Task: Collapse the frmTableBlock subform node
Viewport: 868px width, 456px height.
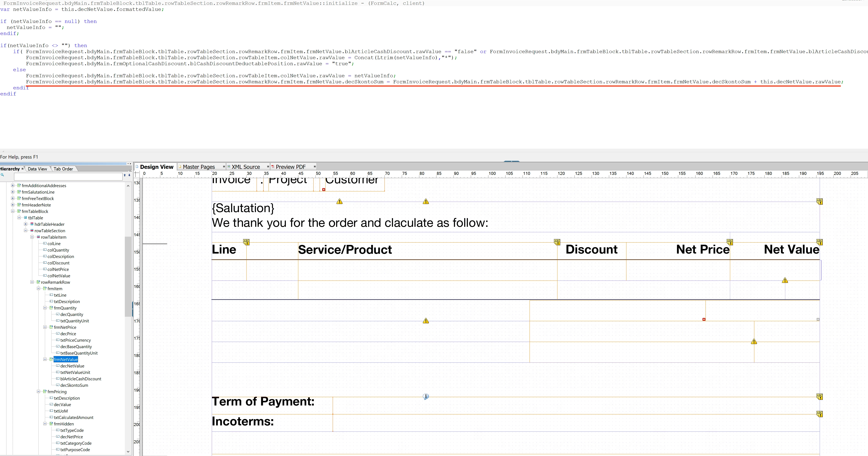Action: [x=13, y=211]
